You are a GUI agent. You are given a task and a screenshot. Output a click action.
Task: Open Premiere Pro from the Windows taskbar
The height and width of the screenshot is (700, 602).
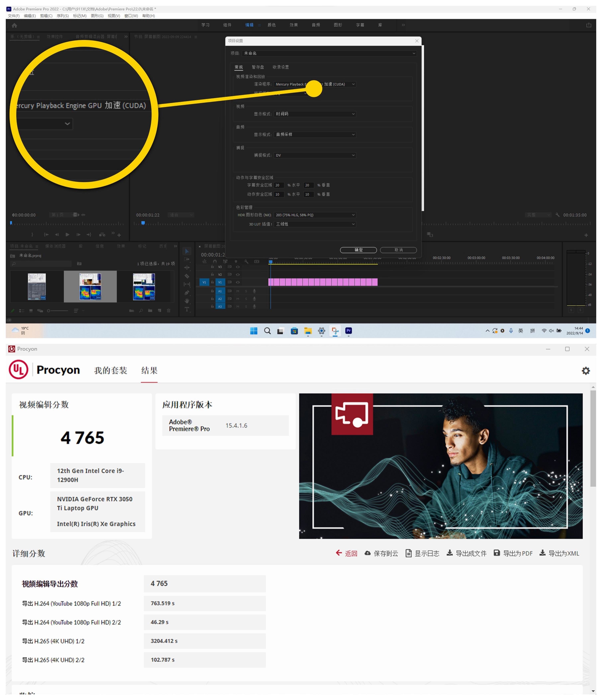348,331
